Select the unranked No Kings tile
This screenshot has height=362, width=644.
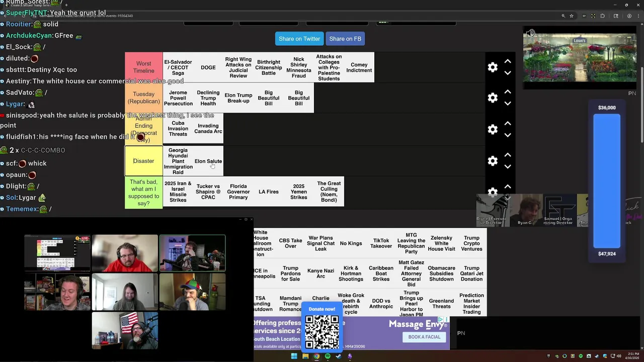click(351, 243)
